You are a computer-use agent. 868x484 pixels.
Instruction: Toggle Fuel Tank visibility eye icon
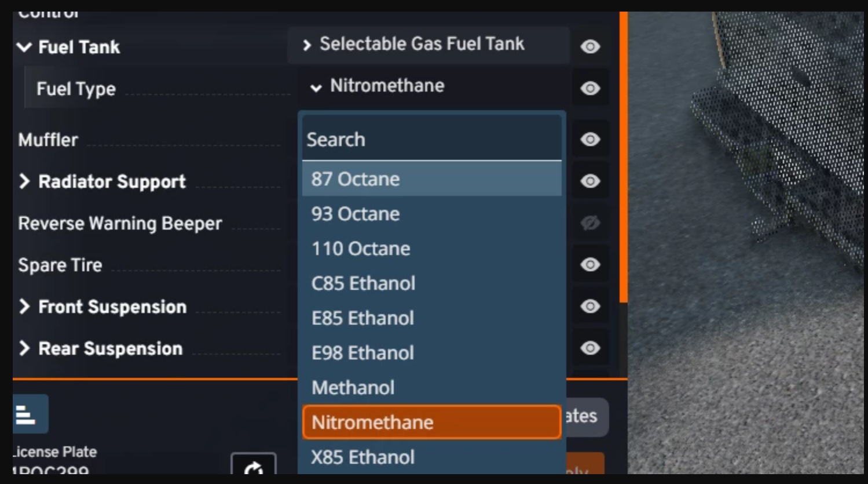point(590,46)
